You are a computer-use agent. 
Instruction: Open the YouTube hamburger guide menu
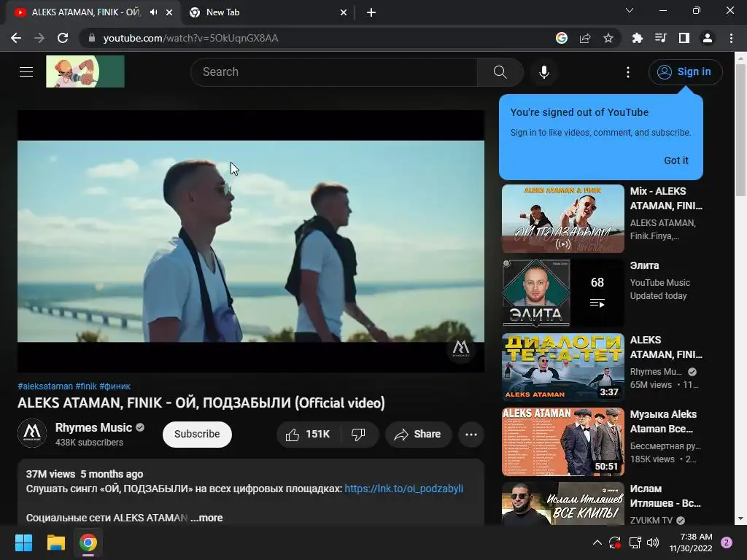(26, 72)
